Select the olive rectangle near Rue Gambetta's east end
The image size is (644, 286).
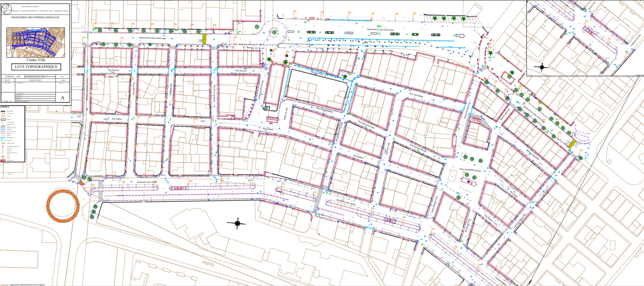pyautogui.click(x=572, y=144)
